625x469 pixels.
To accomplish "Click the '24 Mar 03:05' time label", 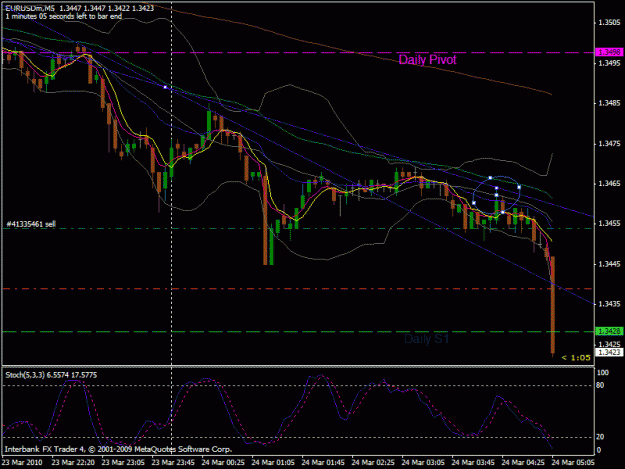I will 423,462.
